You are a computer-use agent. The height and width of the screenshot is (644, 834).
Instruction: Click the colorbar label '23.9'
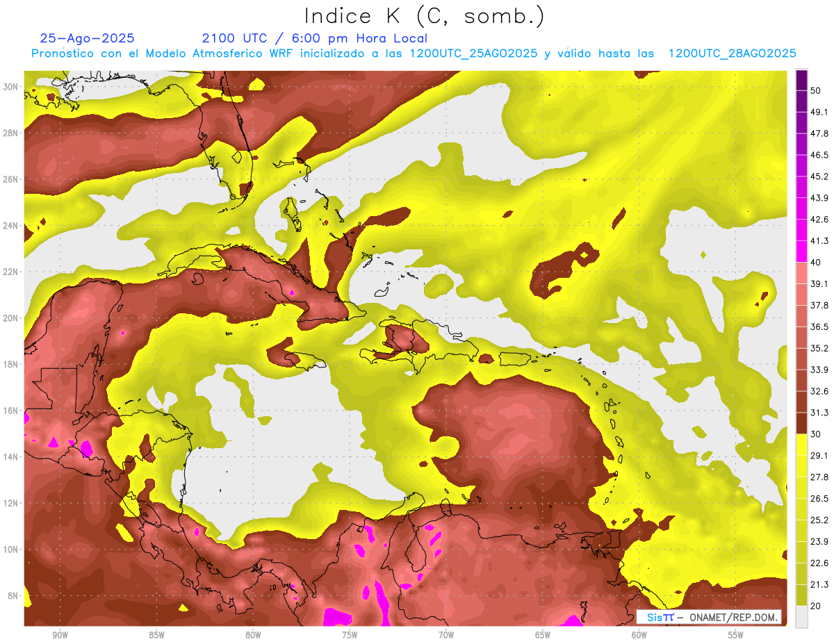819,541
